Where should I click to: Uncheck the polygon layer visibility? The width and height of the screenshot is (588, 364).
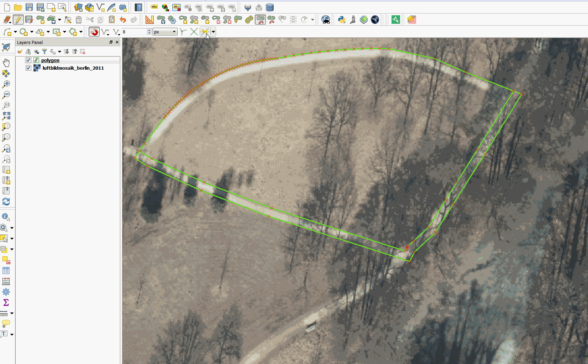pyautogui.click(x=28, y=60)
